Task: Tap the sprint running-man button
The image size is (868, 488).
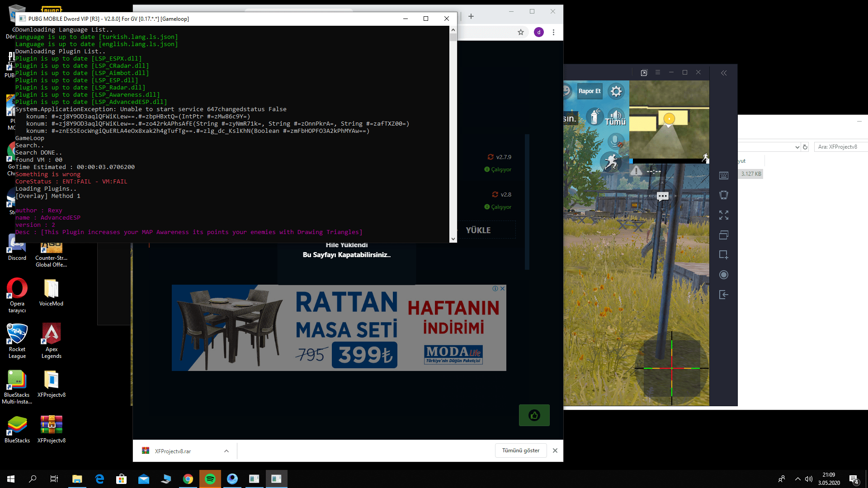Action: coord(611,162)
